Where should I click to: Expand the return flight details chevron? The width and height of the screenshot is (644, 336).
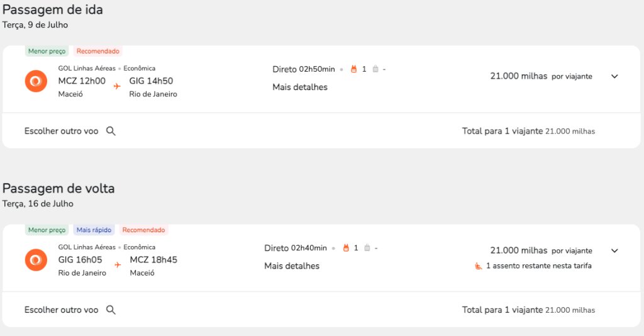[614, 250]
